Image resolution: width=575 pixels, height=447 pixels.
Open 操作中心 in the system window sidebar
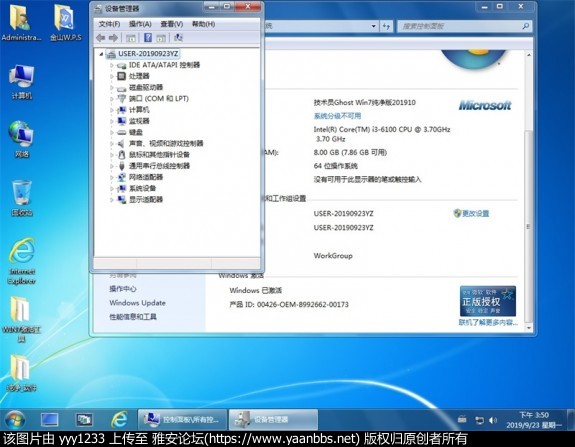point(122,289)
